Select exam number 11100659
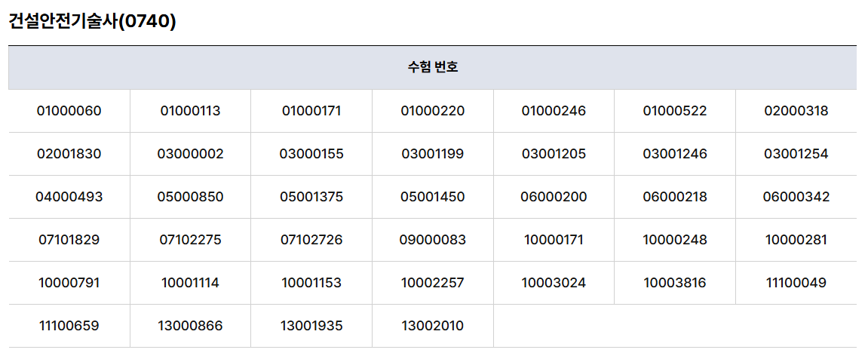 click(69, 326)
